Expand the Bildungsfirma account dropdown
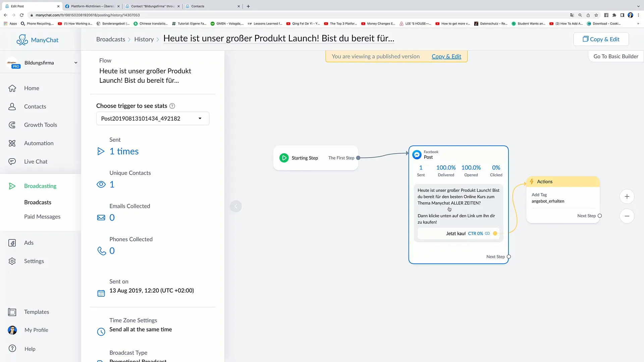Image resolution: width=644 pixels, height=362 pixels. tap(76, 63)
